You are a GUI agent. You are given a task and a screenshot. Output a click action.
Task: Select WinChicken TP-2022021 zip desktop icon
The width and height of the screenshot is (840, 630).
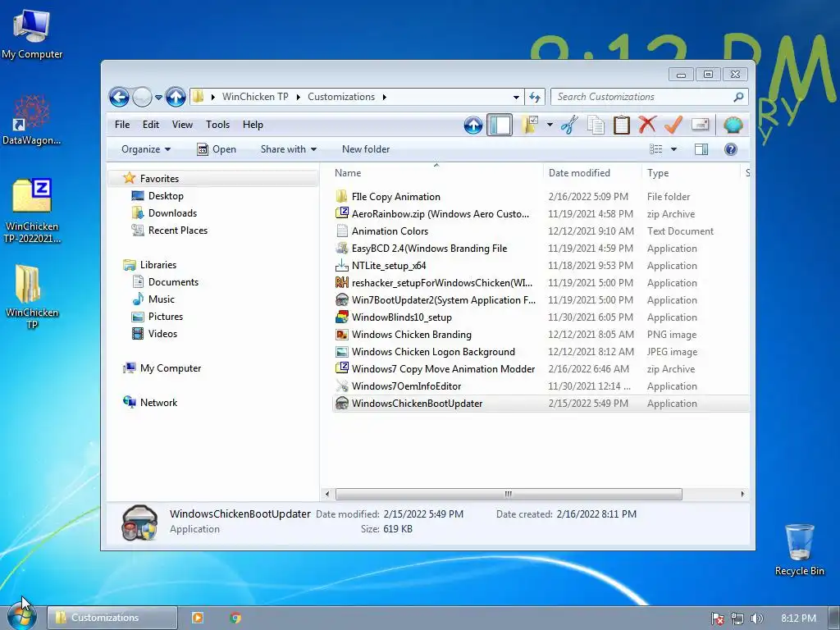click(32, 211)
